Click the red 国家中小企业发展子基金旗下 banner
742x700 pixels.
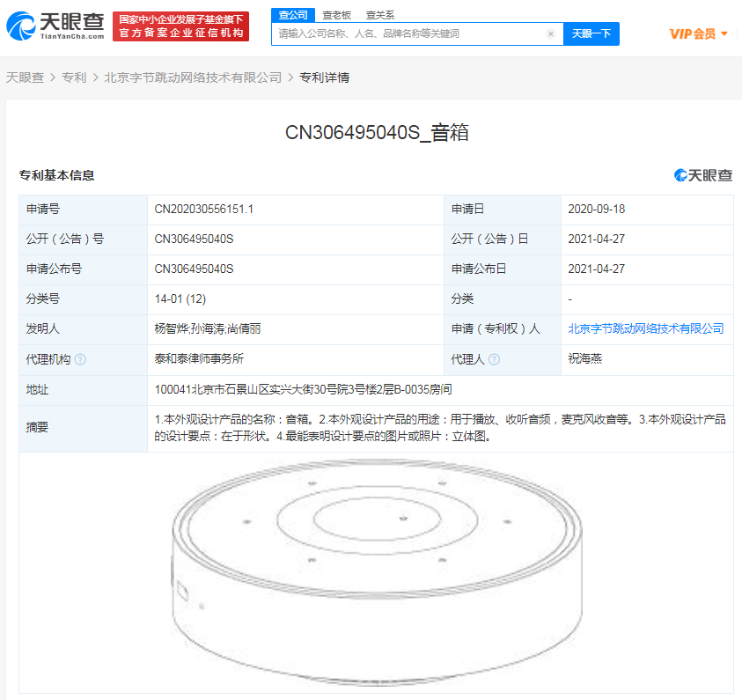[180, 26]
